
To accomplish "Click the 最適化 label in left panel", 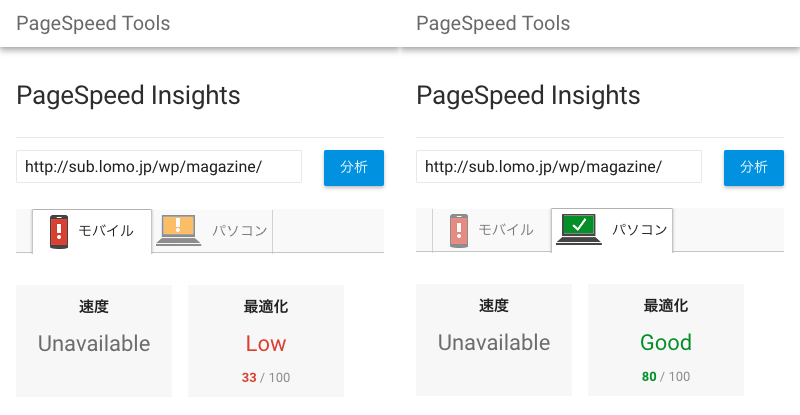I will (266, 306).
